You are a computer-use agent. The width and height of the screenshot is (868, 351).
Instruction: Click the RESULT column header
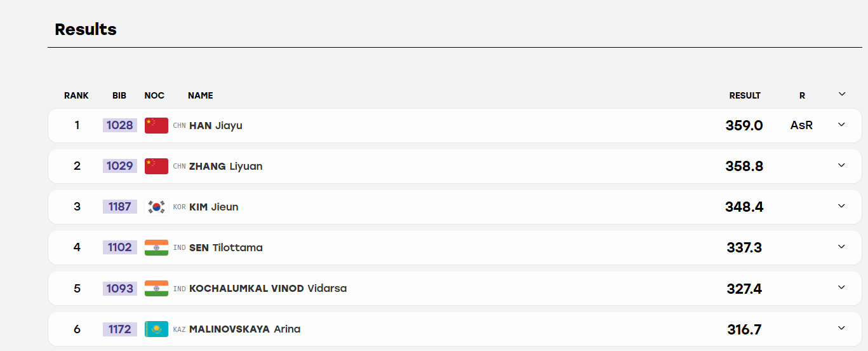point(745,95)
